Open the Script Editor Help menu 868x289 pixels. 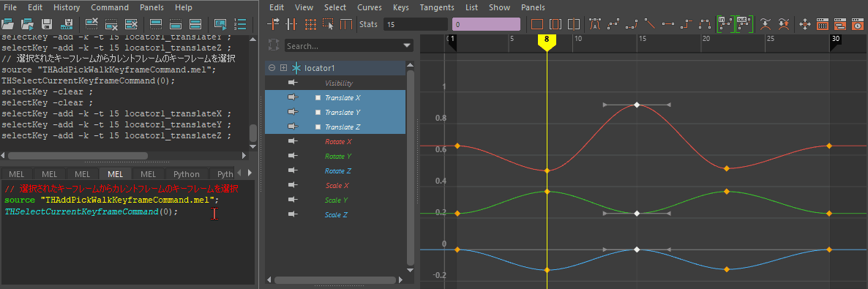pos(183,7)
